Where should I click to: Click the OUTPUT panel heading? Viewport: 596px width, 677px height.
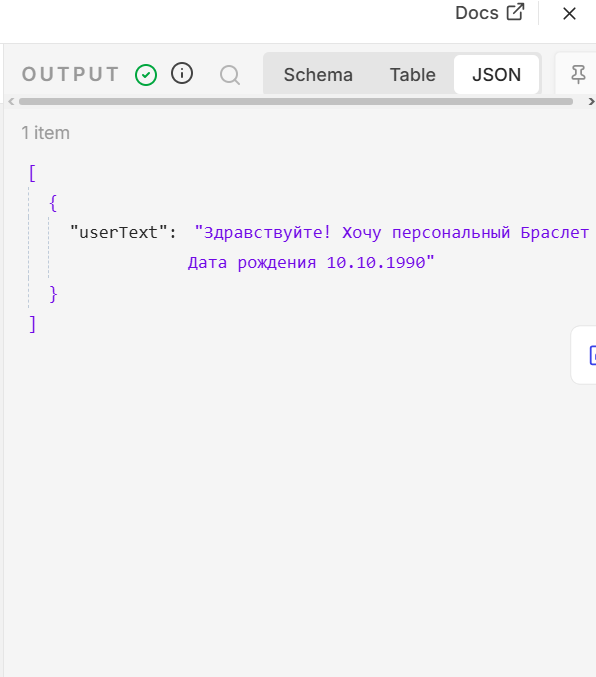tap(70, 74)
